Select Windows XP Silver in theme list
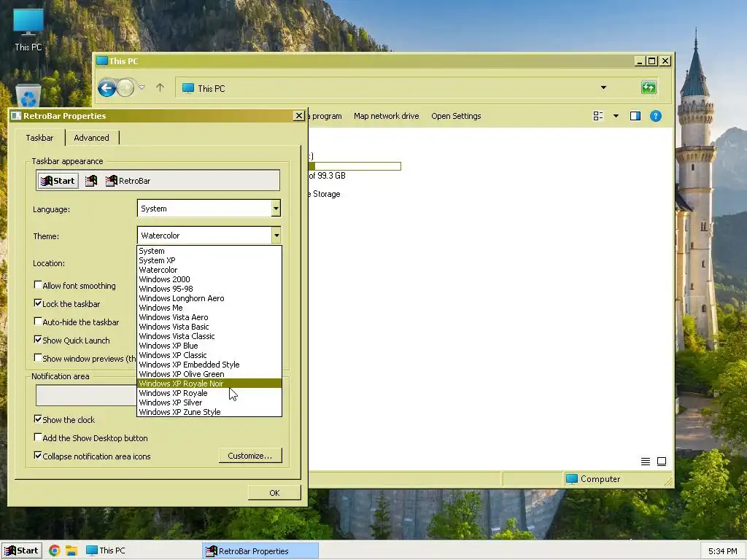This screenshot has height=560, width=747. (209, 402)
